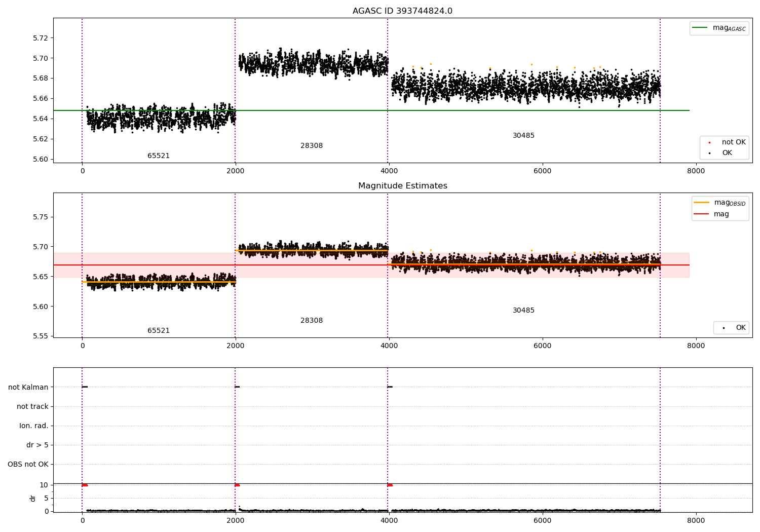The image size is (760, 532).
Task: Click the red dot marker beside 'not OK'
Action: click(x=709, y=143)
